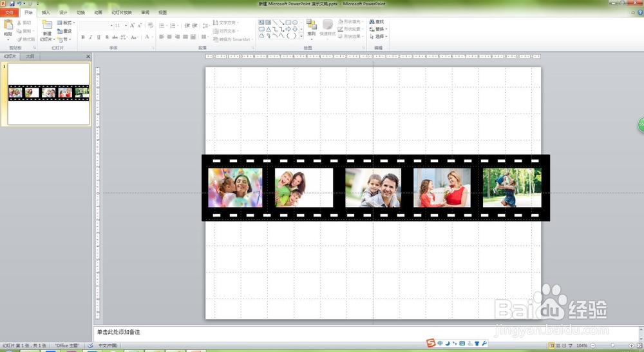Image resolution: width=644 pixels, height=352 pixels.
Task: Click the New Slide (新建幻灯片) icon
Action: click(47, 25)
